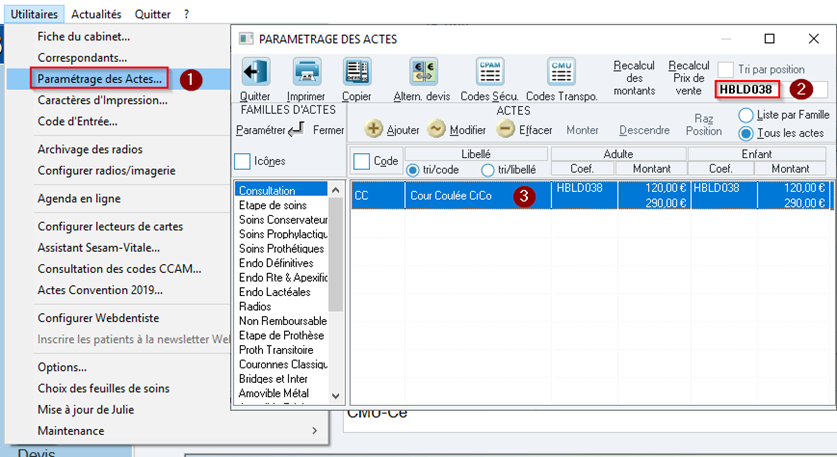Click the Monter button
The image size is (837, 457).
point(582,130)
